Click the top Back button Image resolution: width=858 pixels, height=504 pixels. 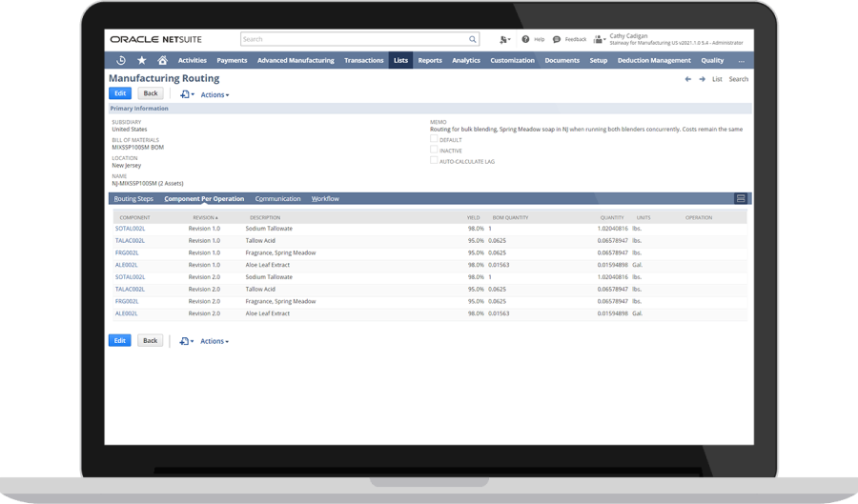point(151,93)
